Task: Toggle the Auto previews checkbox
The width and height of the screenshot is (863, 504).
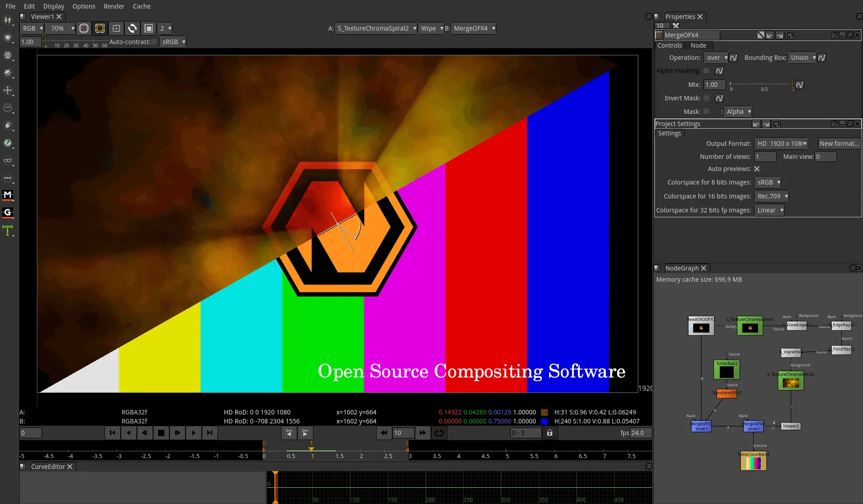Action: pos(757,169)
